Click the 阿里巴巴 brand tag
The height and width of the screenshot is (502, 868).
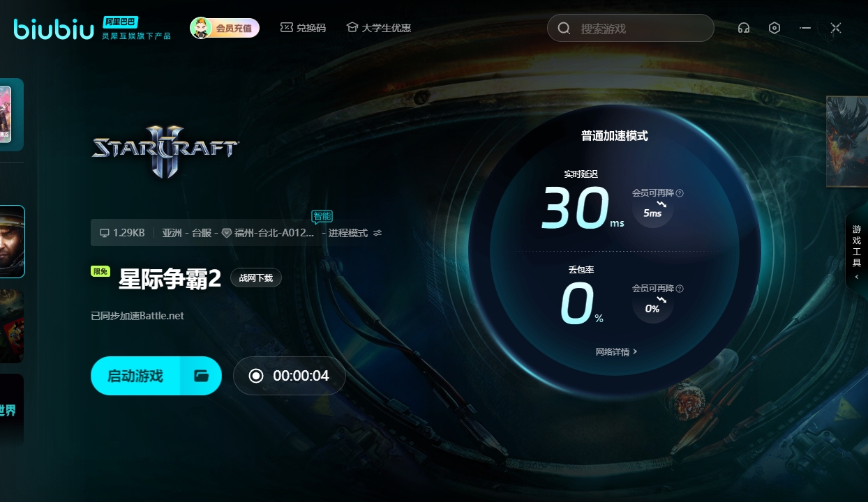119,22
